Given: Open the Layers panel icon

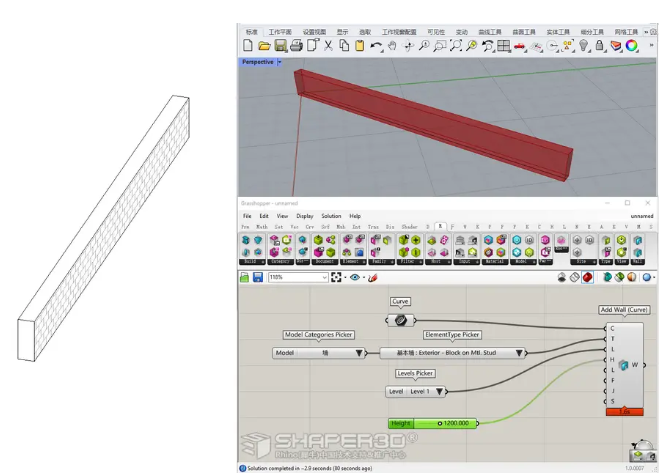Looking at the screenshot, I should point(616,45).
